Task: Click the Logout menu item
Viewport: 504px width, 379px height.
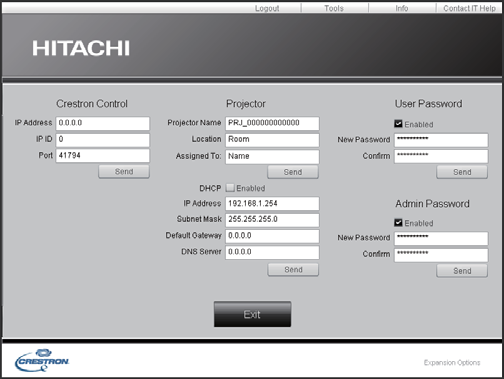Action: 267,8
